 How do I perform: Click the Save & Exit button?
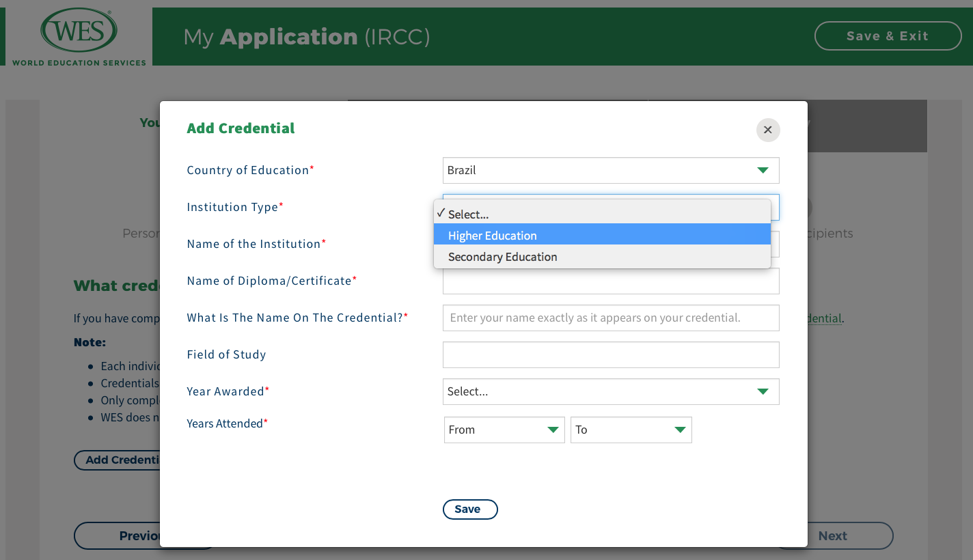tap(887, 36)
